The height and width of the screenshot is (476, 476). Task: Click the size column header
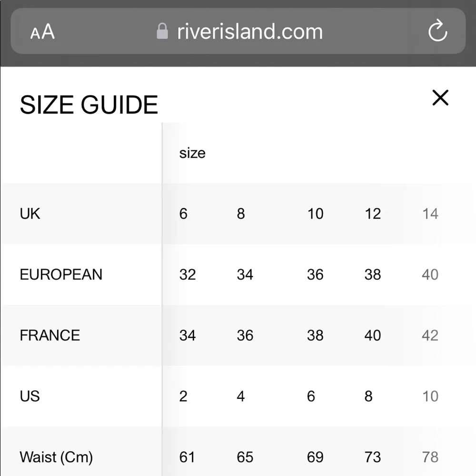point(192,153)
